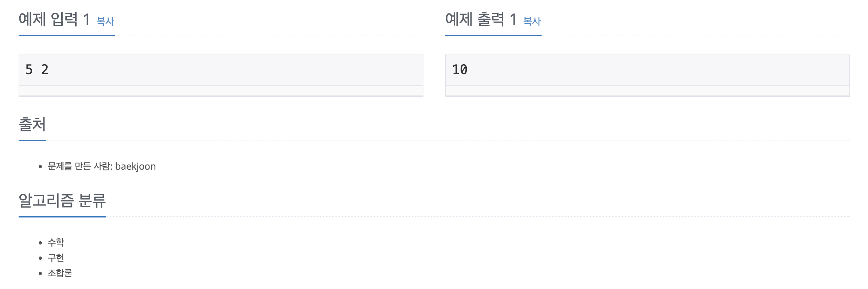Open the baekjoon author link
The height and width of the screenshot is (289, 868).
click(135, 166)
